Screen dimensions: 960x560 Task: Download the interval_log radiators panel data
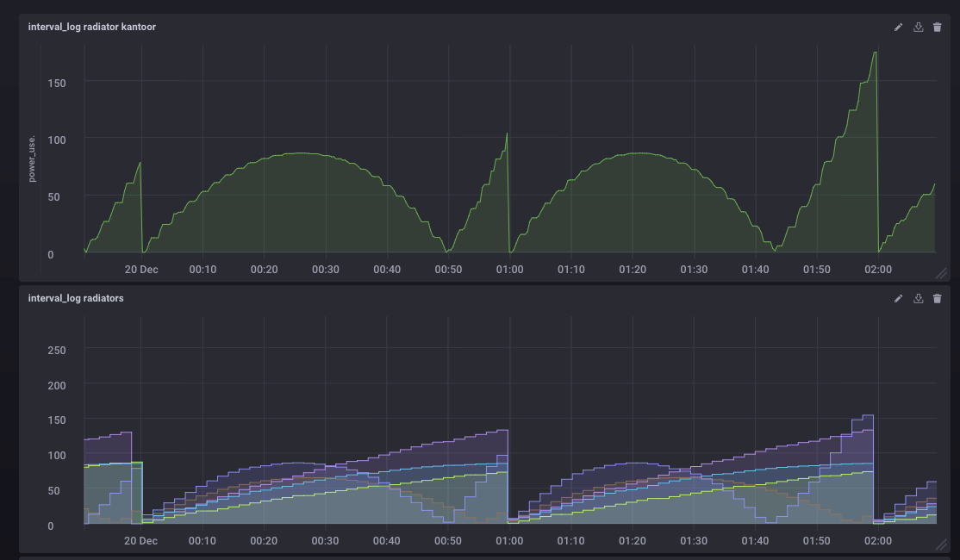tap(918, 298)
